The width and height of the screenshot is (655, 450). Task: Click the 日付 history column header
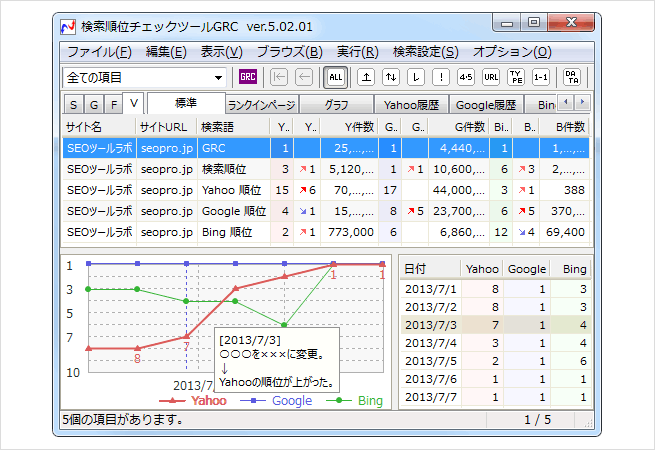pyautogui.click(x=430, y=269)
